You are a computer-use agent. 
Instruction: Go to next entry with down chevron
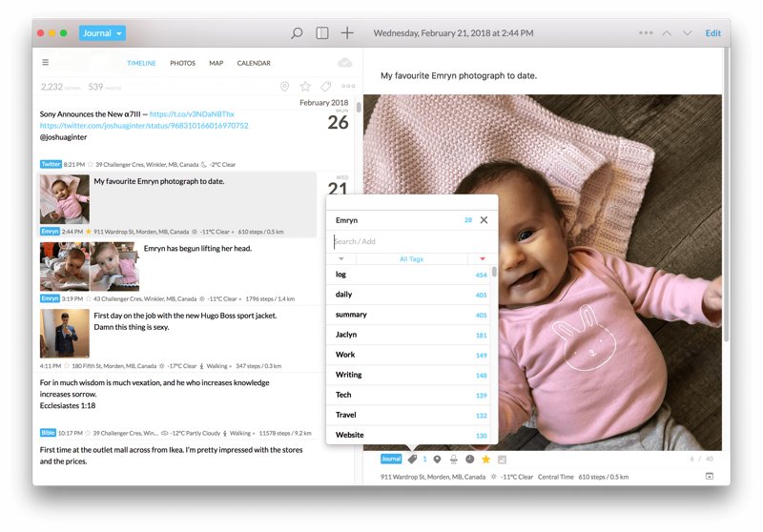click(x=687, y=33)
